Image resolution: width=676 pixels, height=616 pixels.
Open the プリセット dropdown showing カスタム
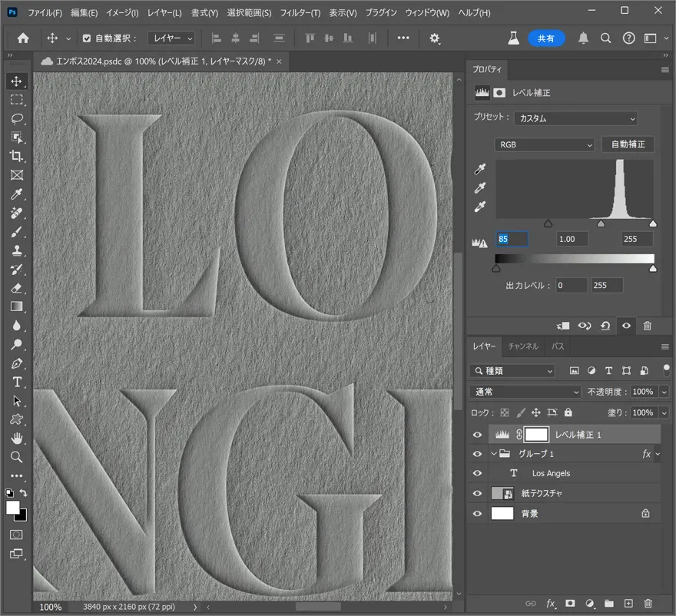pos(576,118)
